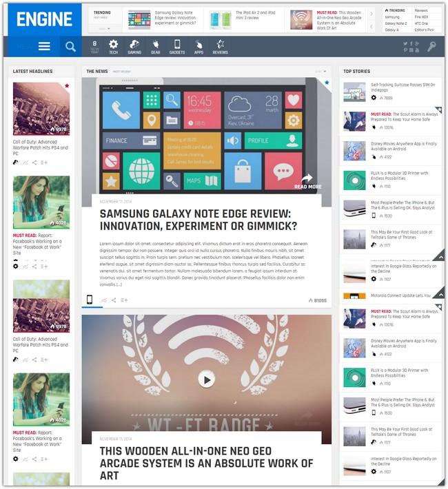Open iPad Air 2 and iPad mini 3 review
Screen dimensions: 448x489
coord(256,15)
